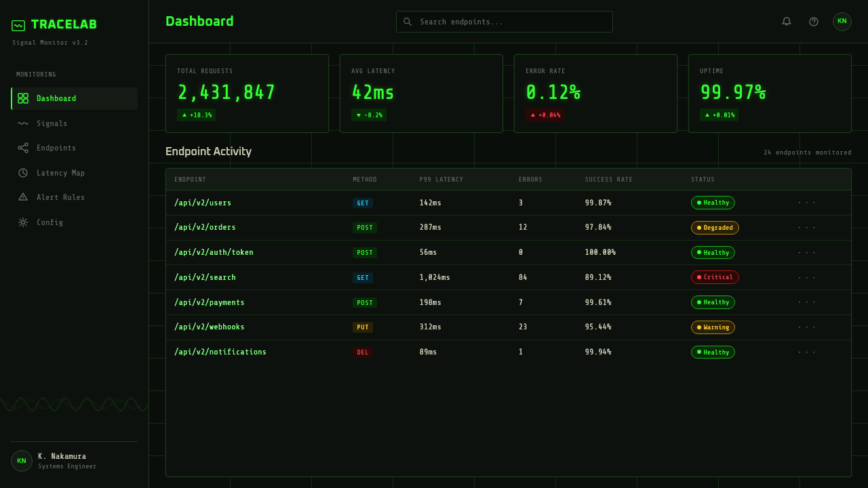868x488 pixels.
Task: Open the /api/v2/auth/token endpoint
Action: [x=214, y=252]
